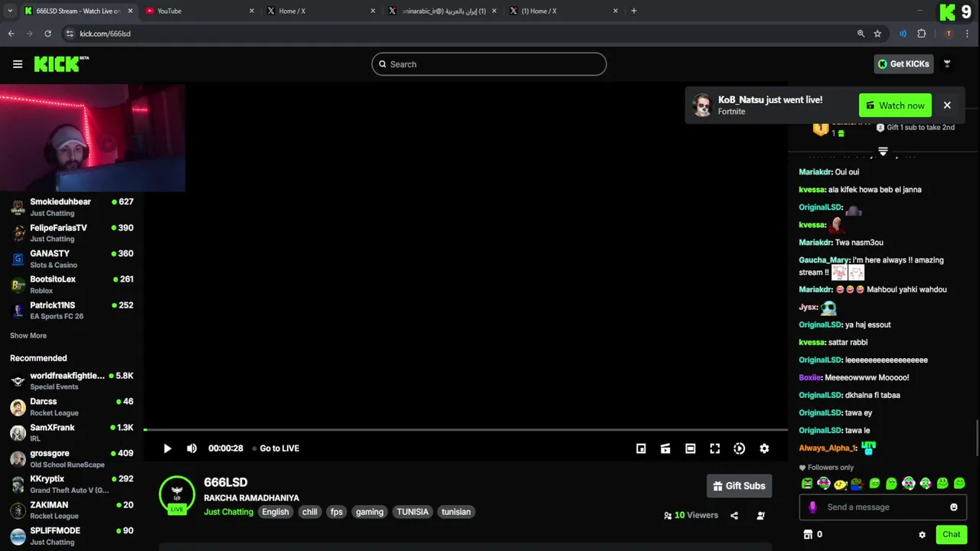Toggle theater mode in the player
This screenshot has width=980, height=551.
point(690,448)
